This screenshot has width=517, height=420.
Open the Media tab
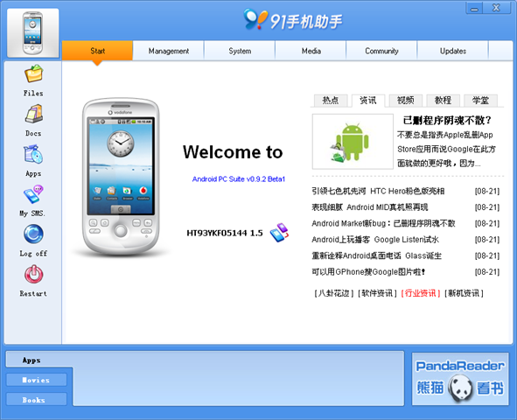pos(311,51)
